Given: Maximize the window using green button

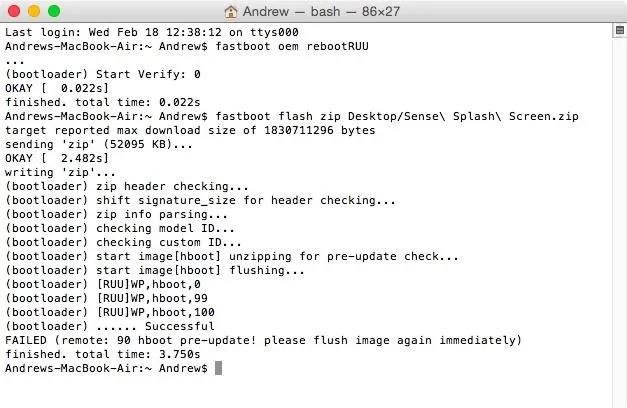Looking at the screenshot, I should click(x=54, y=11).
